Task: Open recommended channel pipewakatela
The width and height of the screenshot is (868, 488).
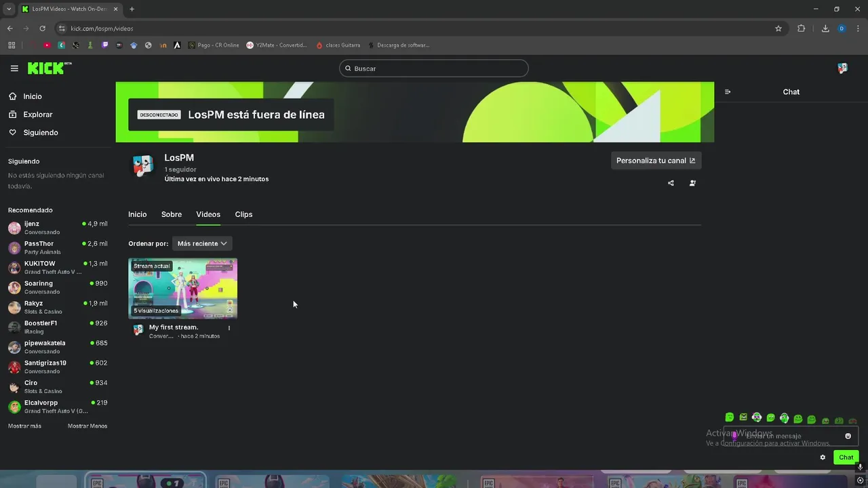Action: [58, 347]
